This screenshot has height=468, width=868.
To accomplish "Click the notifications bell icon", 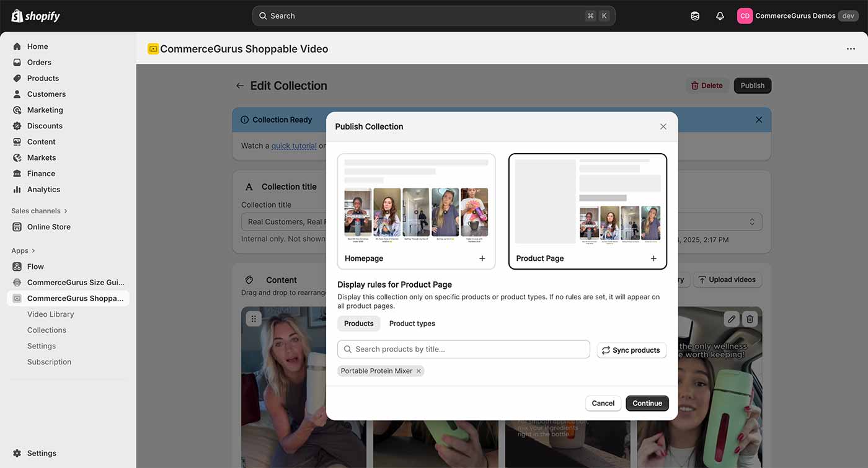I will (720, 16).
